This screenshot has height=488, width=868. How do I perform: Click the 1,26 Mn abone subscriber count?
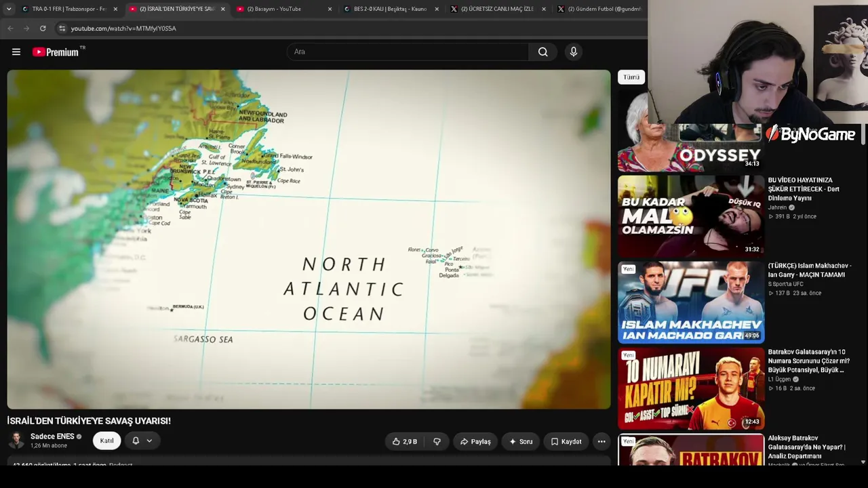coord(49,446)
